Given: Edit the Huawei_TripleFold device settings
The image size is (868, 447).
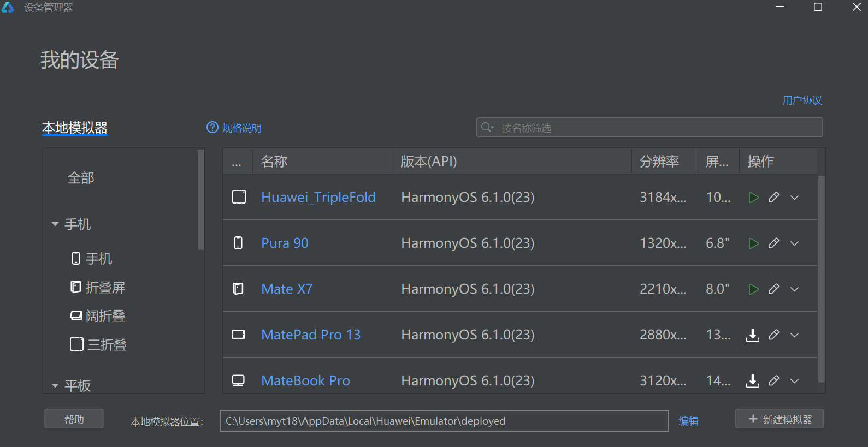Looking at the screenshot, I should point(773,198).
